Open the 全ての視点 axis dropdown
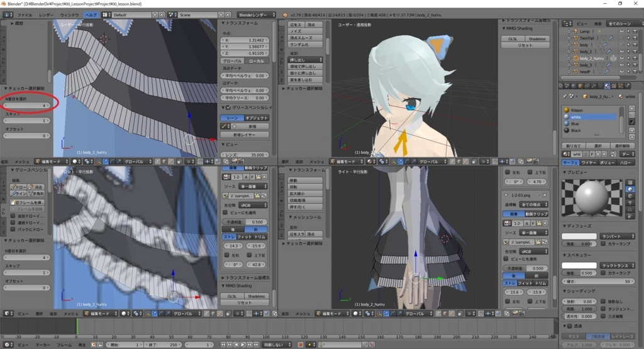644x349 pixels. pos(534,204)
